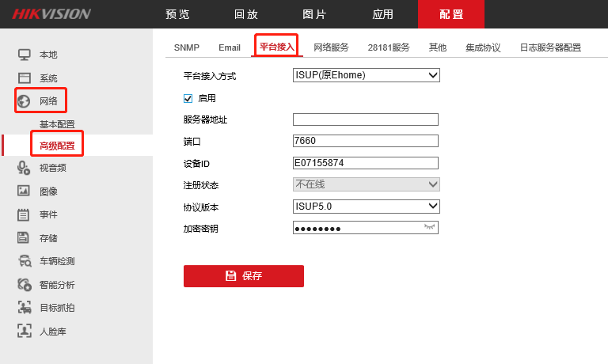Open the 图像 sidebar section
The height and width of the screenshot is (364, 608).
[x=48, y=191]
